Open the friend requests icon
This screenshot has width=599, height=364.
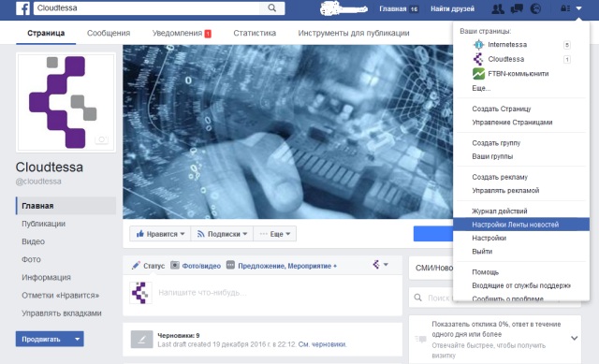[x=497, y=8]
